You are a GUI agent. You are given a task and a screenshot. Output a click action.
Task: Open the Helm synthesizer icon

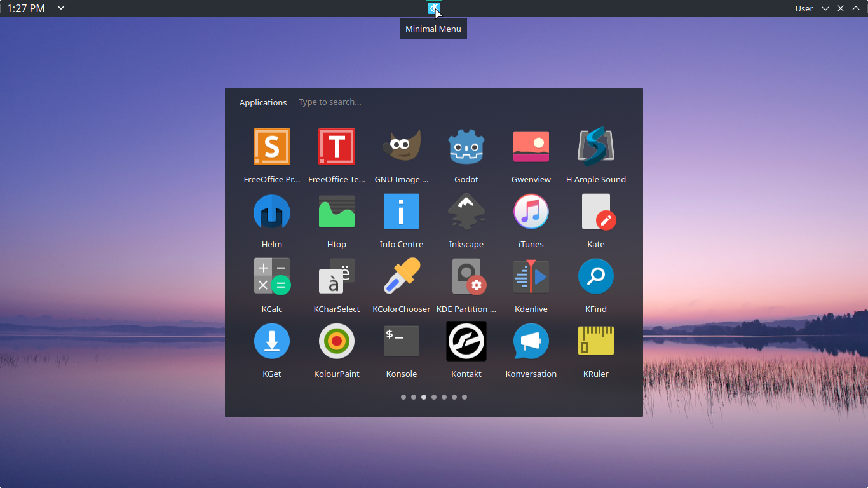[272, 212]
